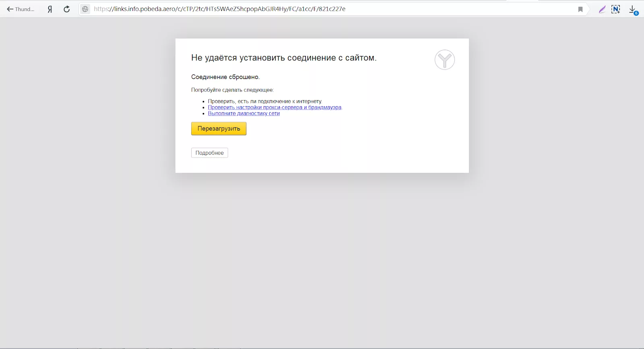Launch the OneNote clipper N extension
The height and width of the screenshot is (349, 644).
click(x=615, y=9)
